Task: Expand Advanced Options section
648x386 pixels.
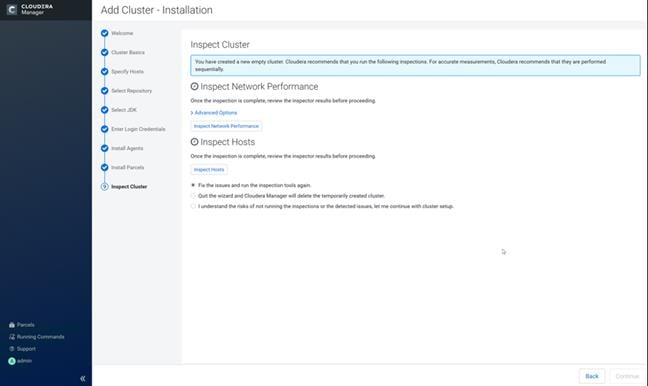Action: [214, 113]
